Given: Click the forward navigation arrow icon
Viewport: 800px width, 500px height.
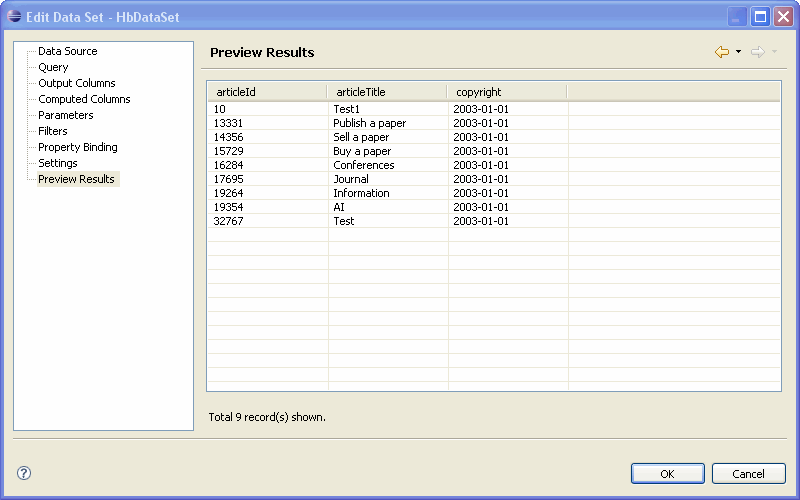Looking at the screenshot, I should pyautogui.click(x=757, y=52).
